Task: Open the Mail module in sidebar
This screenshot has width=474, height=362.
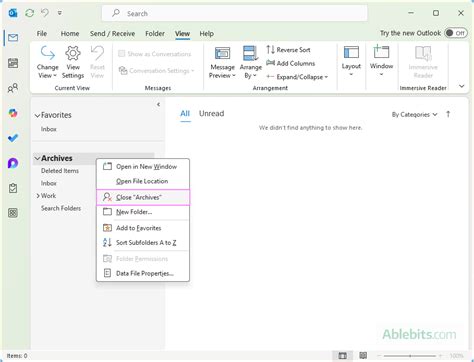Action: [x=13, y=38]
